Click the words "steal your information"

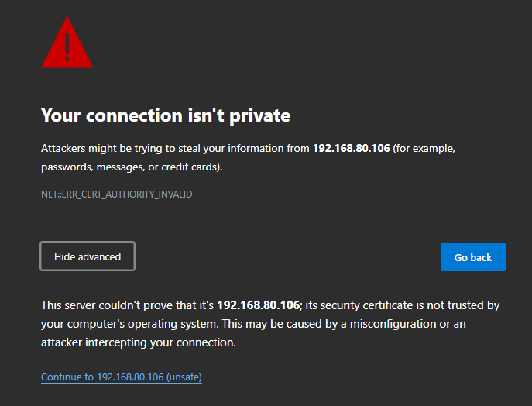coord(204,148)
